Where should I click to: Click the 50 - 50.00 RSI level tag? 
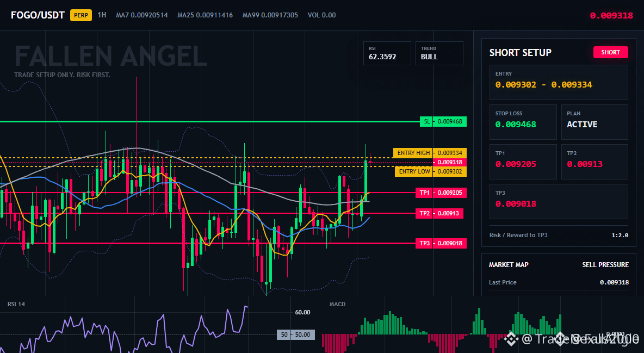pos(296,335)
